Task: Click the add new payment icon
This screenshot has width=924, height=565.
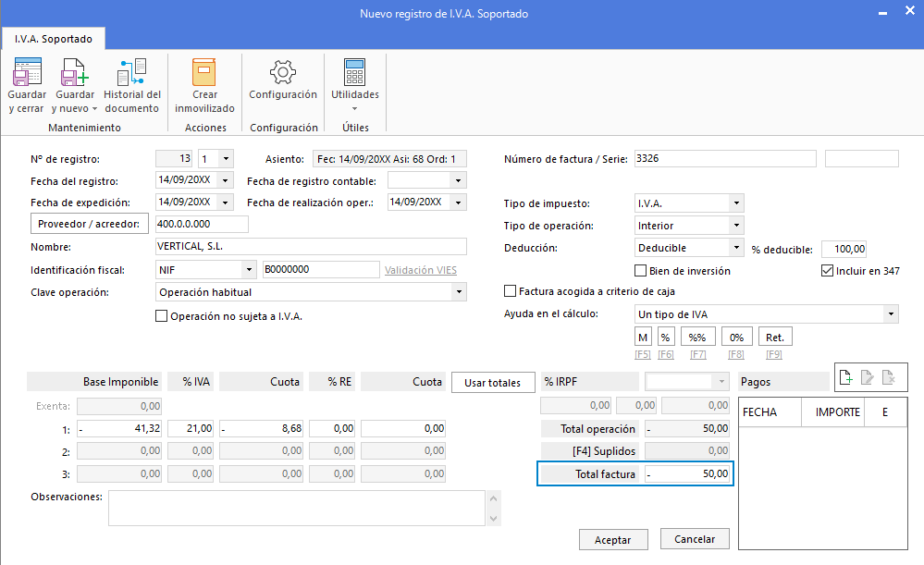Action: click(x=845, y=377)
